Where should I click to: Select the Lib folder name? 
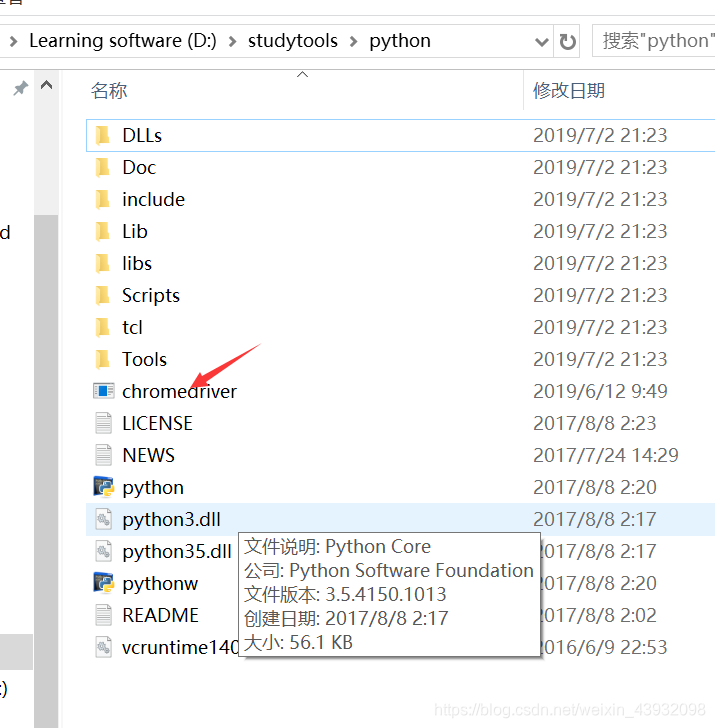coord(135,232)
